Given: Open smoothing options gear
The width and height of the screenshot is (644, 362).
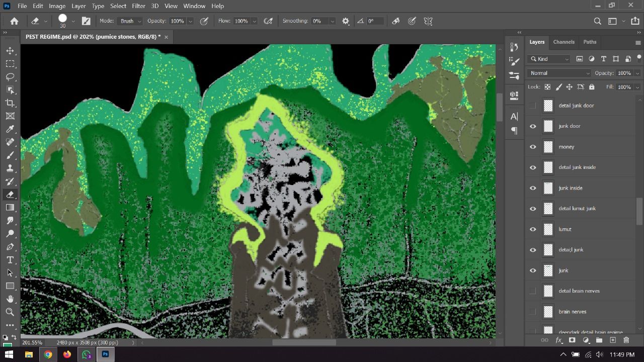Looking at the screenshot, I should (x=346, y=21).
